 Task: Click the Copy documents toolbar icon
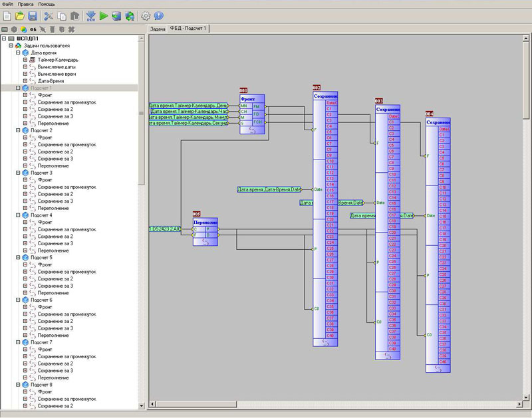62,15
